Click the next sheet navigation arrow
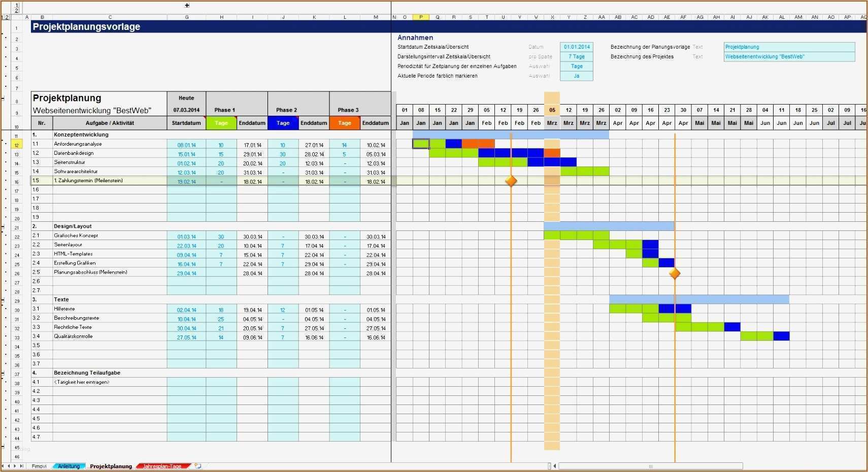868x472 pixels. point(15,466)
